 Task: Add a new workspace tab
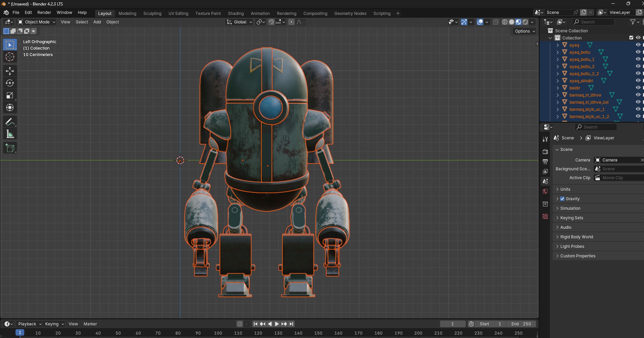pyautogui.click(x=398, y=13)
